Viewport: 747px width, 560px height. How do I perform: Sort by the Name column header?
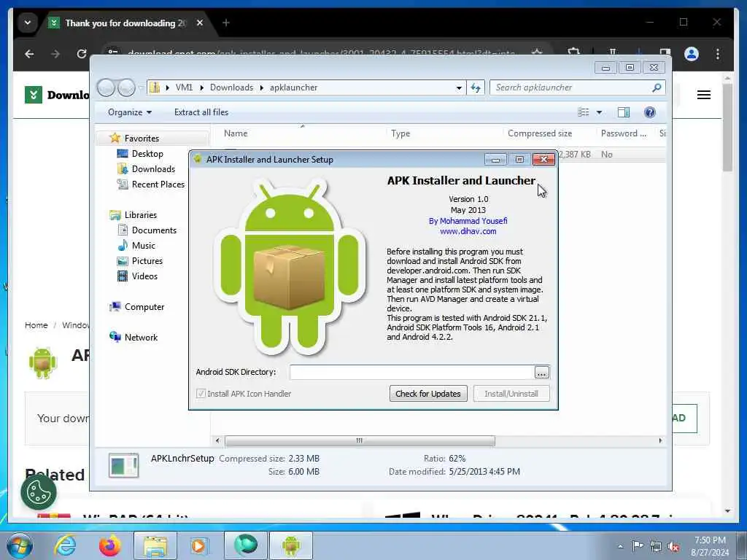pyautogui.click(x=236, y=133)
